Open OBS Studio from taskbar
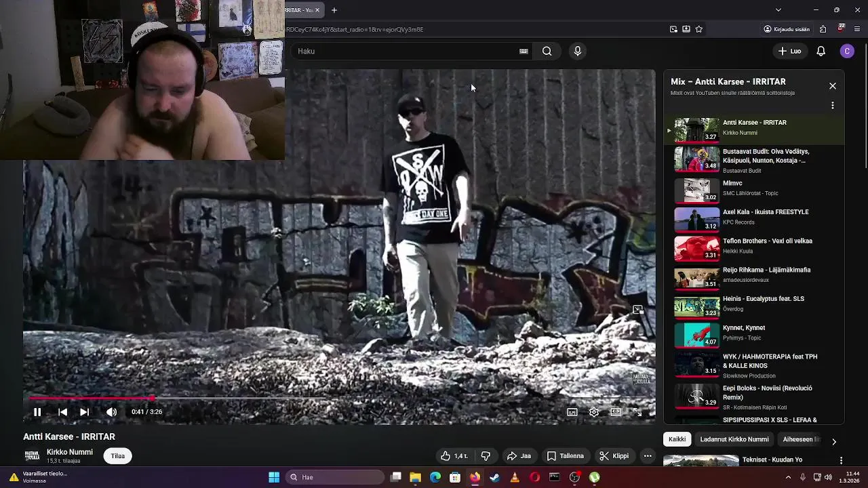 (574, 477)
